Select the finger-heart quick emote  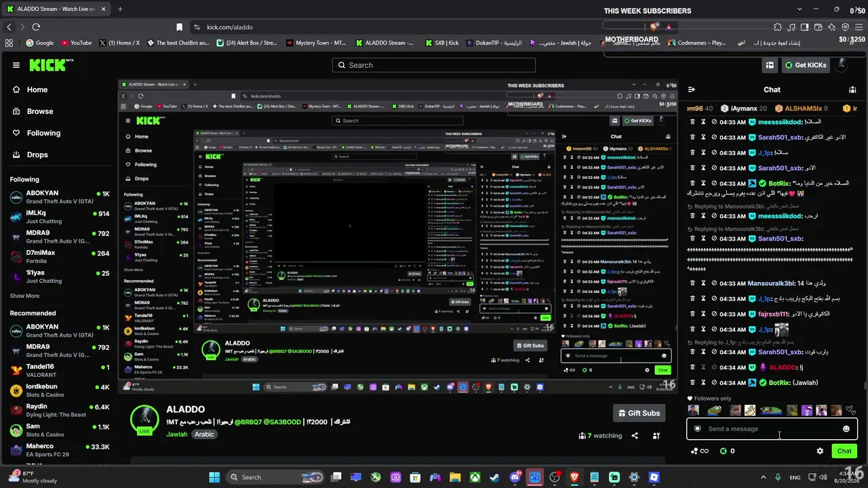pos(750,410)
